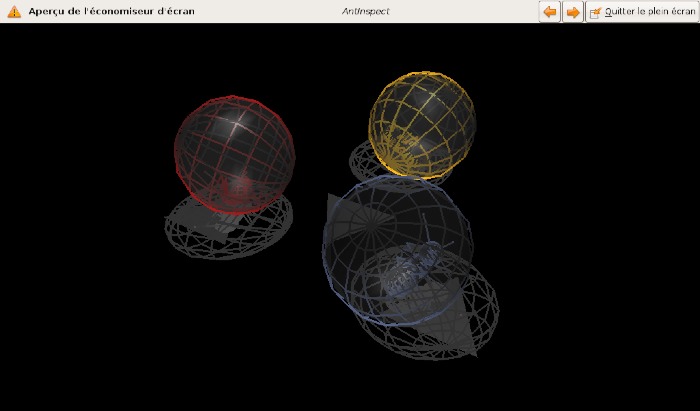Click the "Aperçu de l'économiseur d'écran" title
This screenshot has width=700, height=411.
[x=111, y=11]
